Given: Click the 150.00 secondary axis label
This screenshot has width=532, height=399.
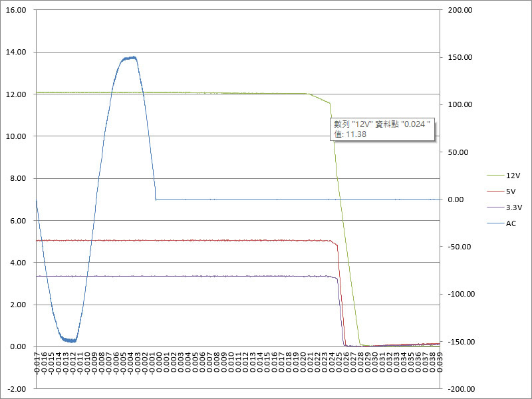Looking at the screenshot, I should [460, 57].
